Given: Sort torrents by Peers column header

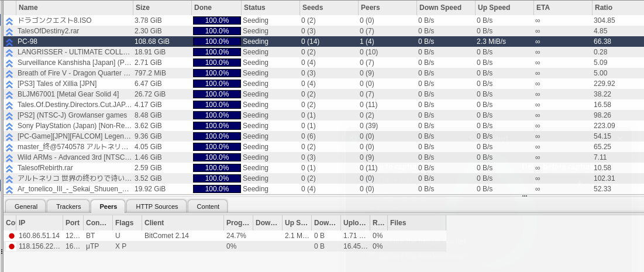Looking at the screenshot, I should coord(387,8).
